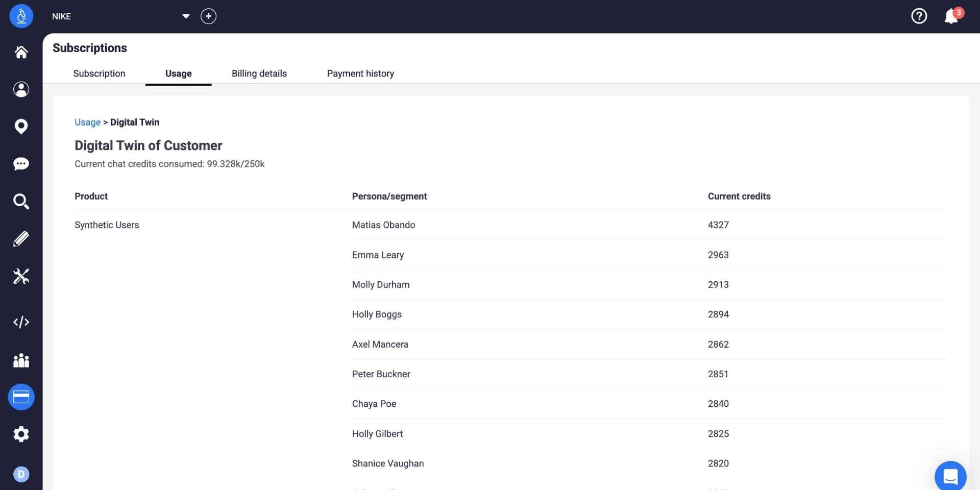Click the Current credits column header
980x490 pixels.
tap(739, 197)
